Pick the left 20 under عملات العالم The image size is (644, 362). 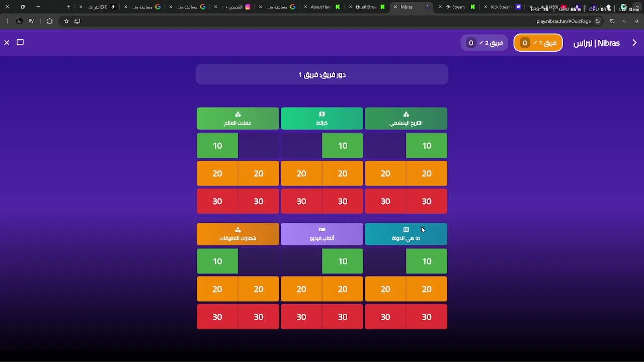(x=217, y=173)
